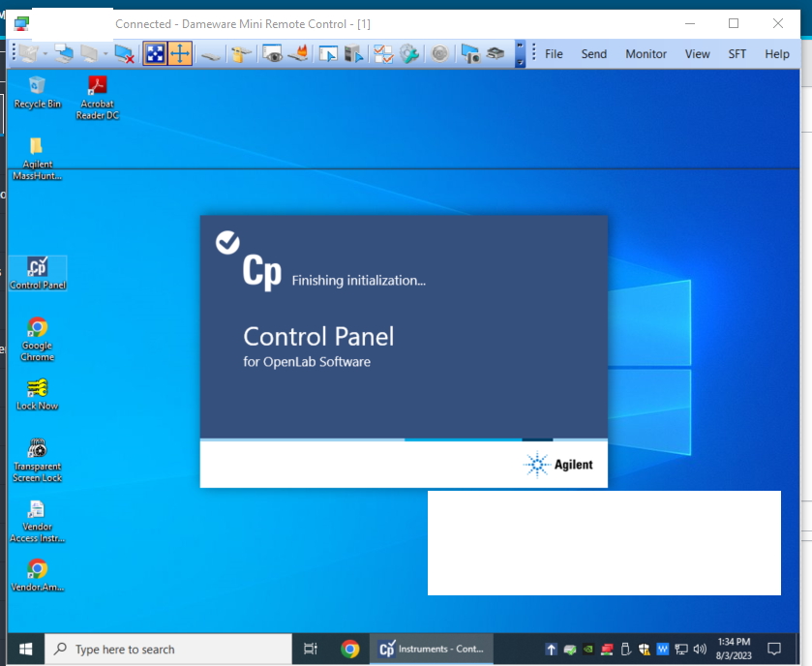Screen dimensions: 812x666
Task: Click the Windows Security shield tray icon
Action: pos(645,649)
